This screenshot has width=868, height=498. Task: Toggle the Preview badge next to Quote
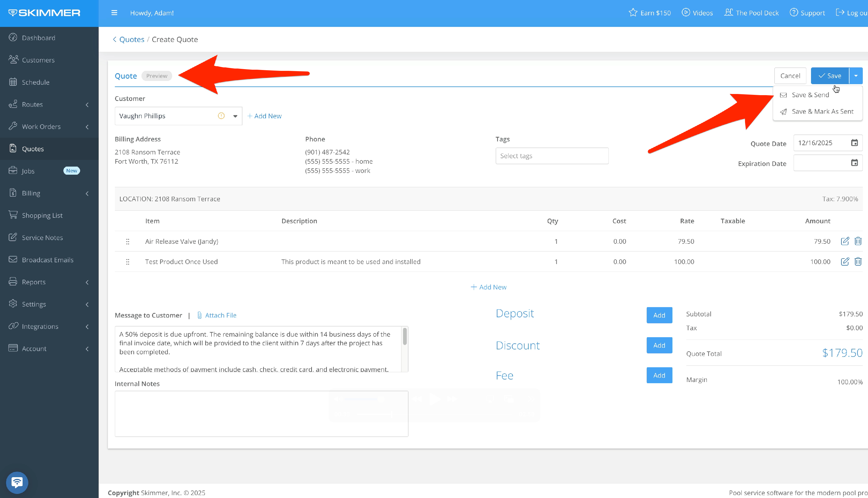157,76
